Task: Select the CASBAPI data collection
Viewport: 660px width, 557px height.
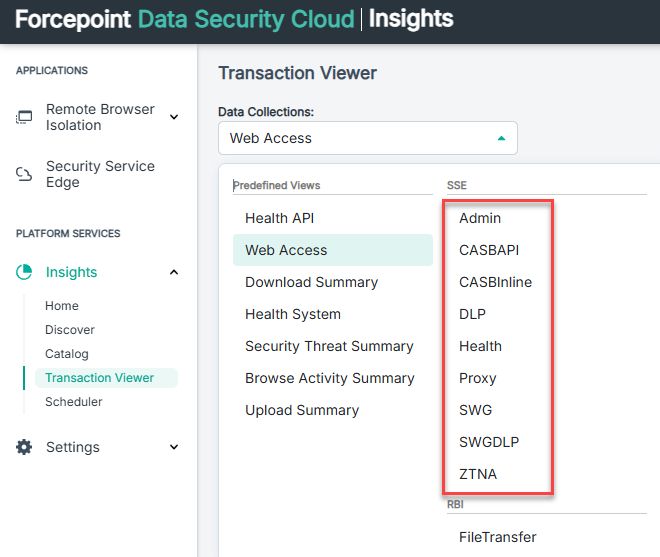Action: coord(489,250)
